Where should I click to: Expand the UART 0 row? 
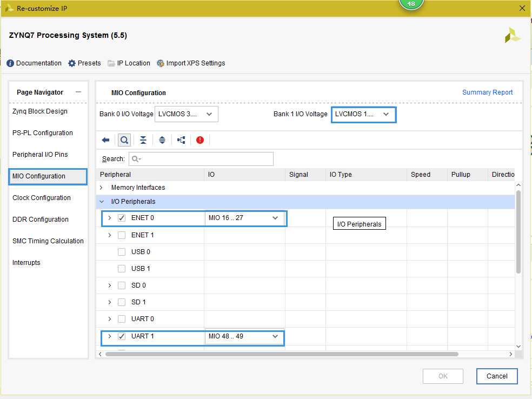point(110,319)
